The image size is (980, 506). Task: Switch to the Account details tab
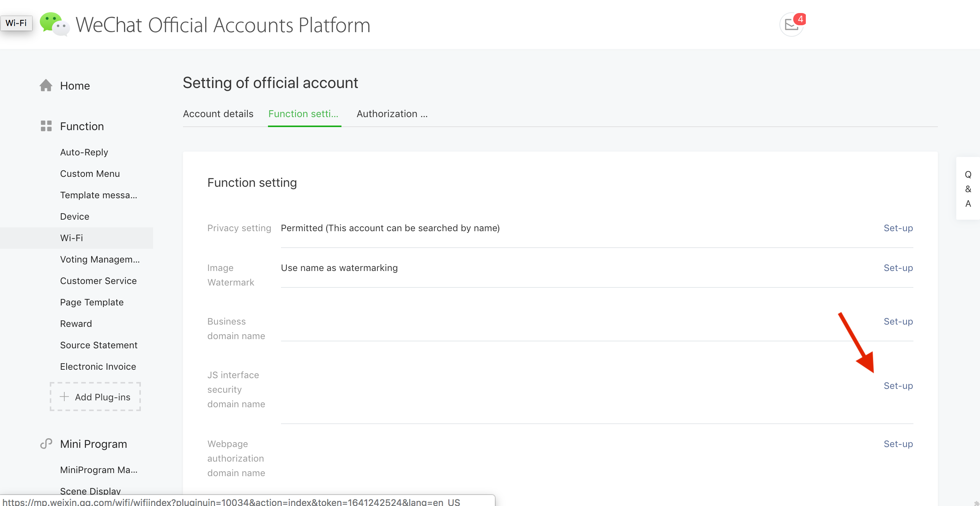[x=218, y=114]
